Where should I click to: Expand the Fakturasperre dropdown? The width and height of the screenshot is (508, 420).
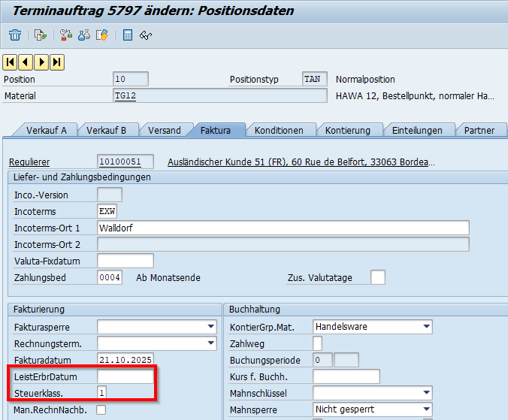[210, 327]
